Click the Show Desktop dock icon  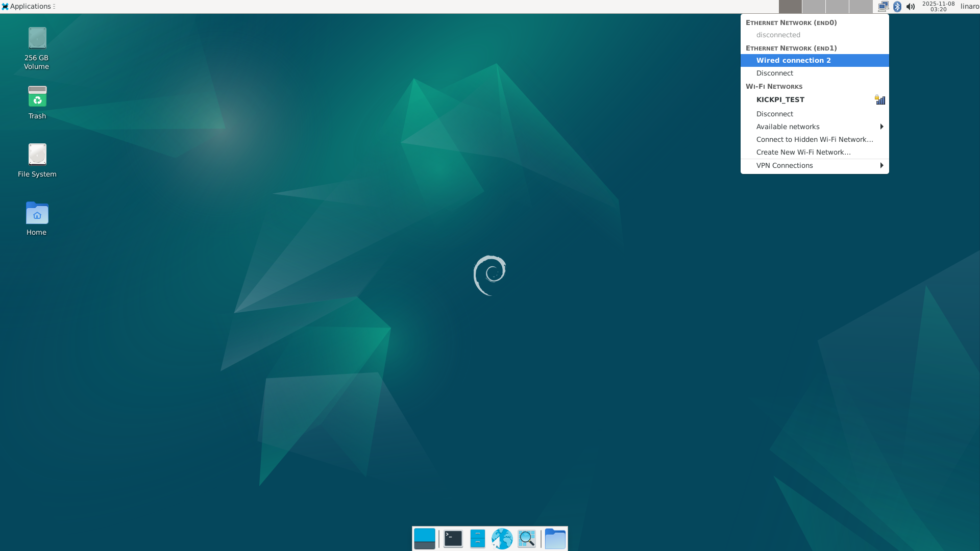425,538
